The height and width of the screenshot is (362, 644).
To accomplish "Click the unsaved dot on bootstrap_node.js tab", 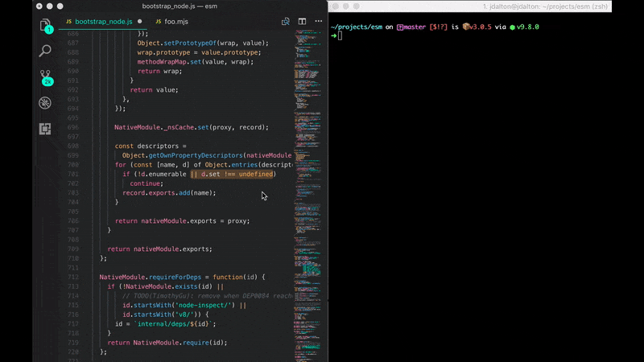I will click(x=139, y=22).
